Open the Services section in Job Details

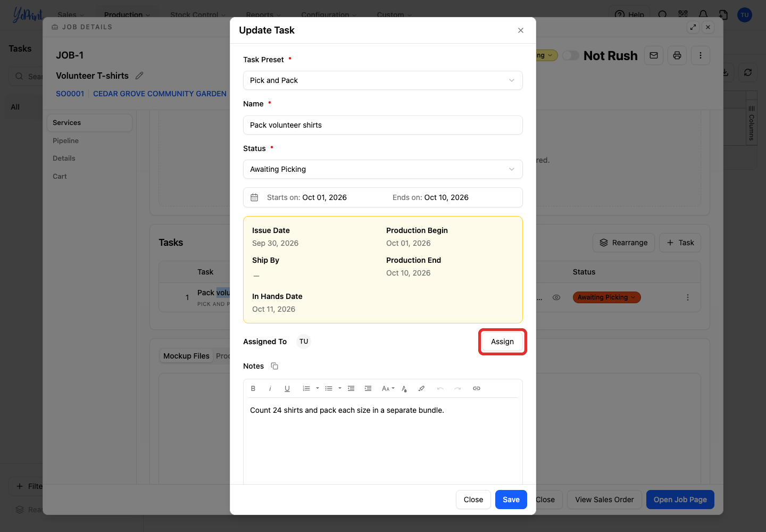(x=89, y=123)
